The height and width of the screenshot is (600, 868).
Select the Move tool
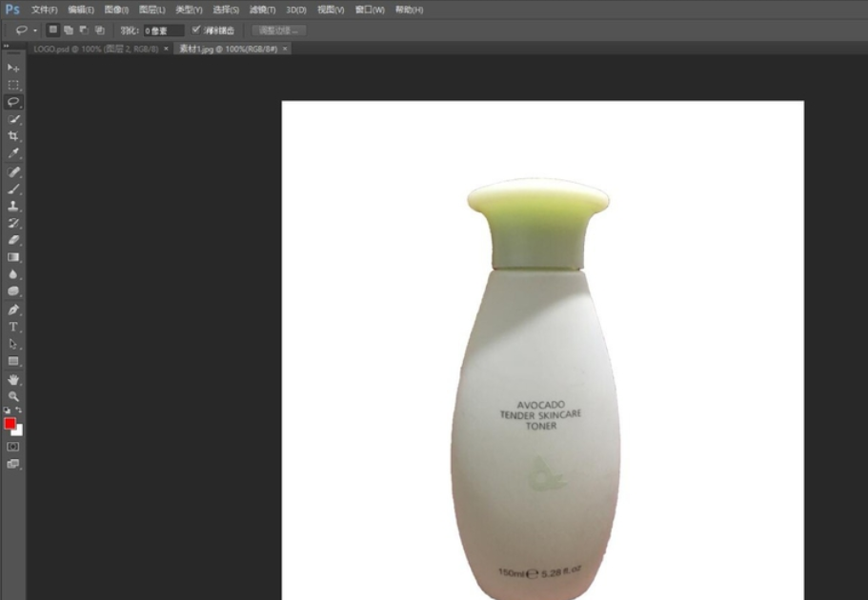coord(13,68)
